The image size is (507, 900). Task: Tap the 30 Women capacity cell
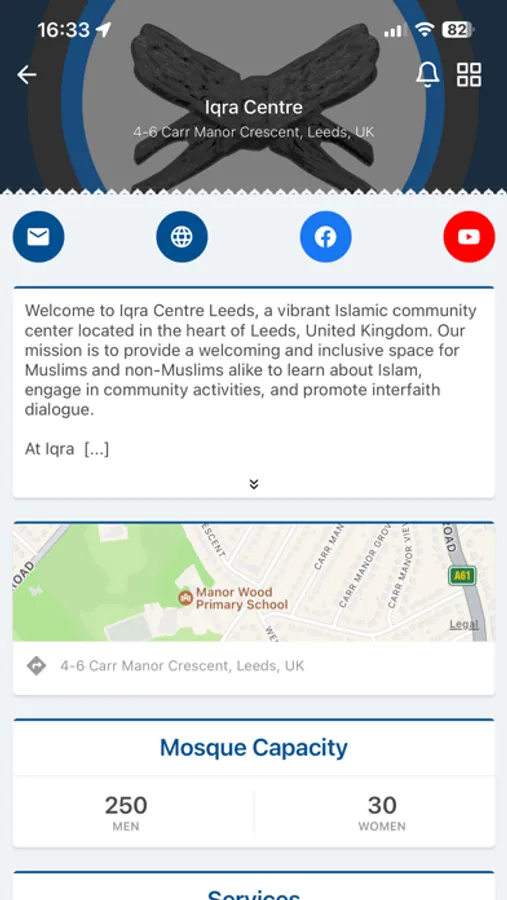coord(382,813)
